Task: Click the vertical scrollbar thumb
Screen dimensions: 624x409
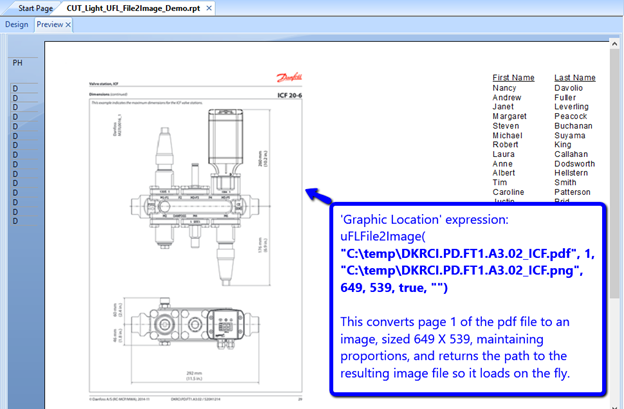Action: (614, 173)
